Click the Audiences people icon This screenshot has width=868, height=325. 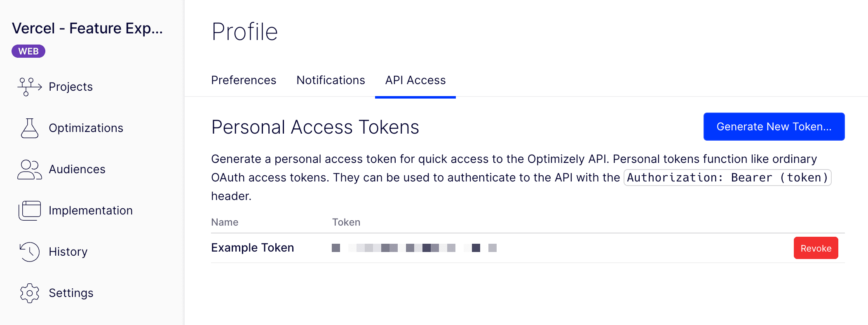click(29, 169)
